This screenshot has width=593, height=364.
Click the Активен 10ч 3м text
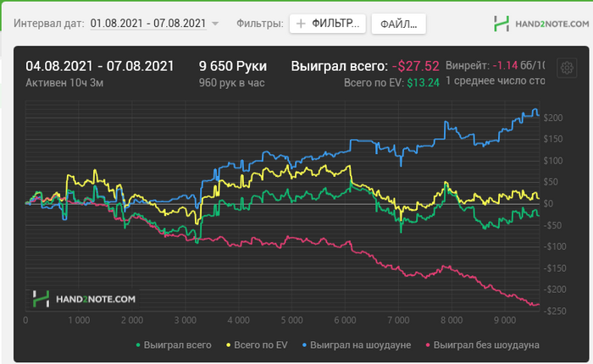[64, 83]
